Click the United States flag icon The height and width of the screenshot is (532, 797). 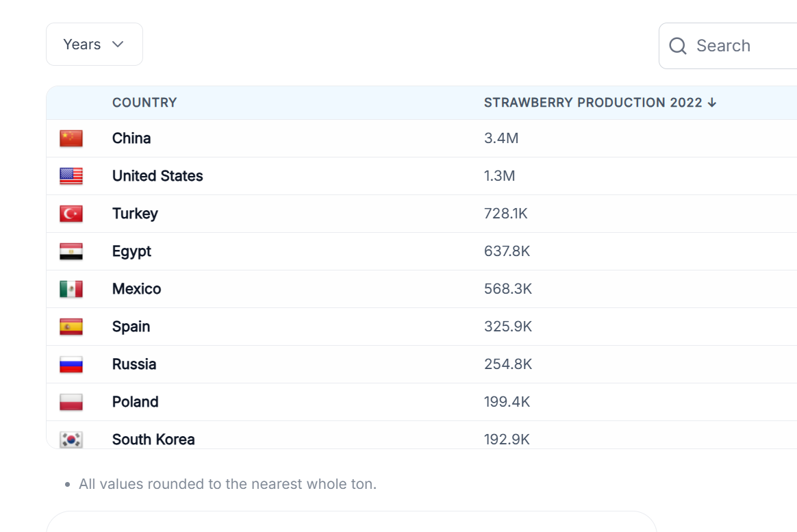click(71, 176)
